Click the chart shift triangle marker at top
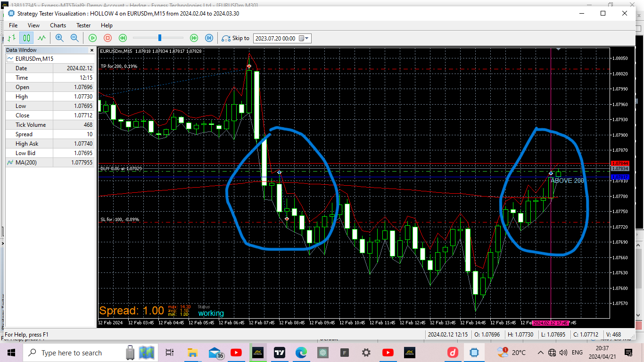Screen dimensions: 644x362 tap(559, 49)
